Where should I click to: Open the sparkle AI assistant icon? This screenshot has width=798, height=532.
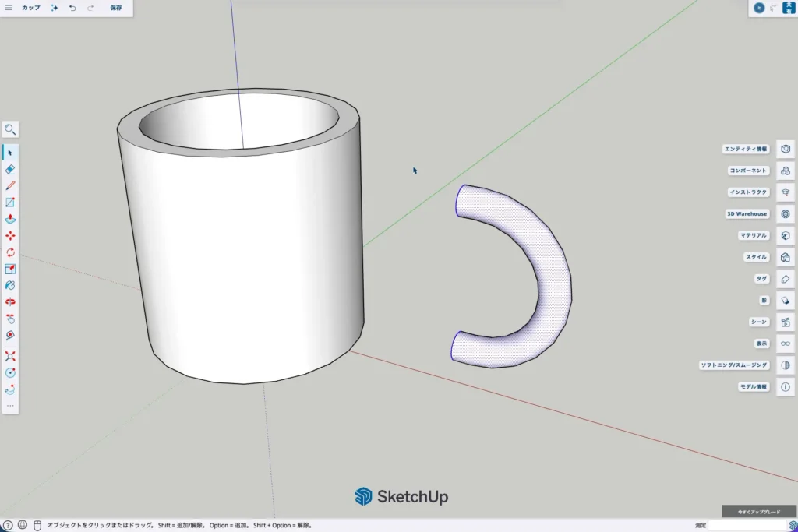pyautogui.click(x=54, y=8)
